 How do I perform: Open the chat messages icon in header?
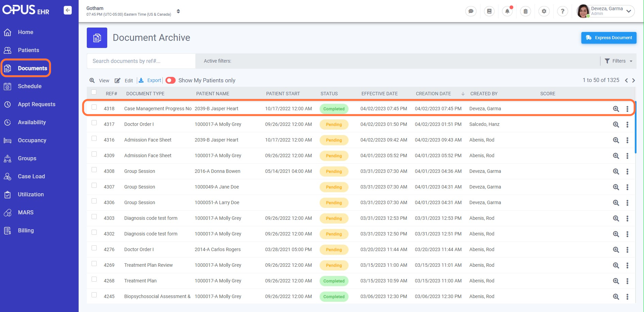[471, 11]
